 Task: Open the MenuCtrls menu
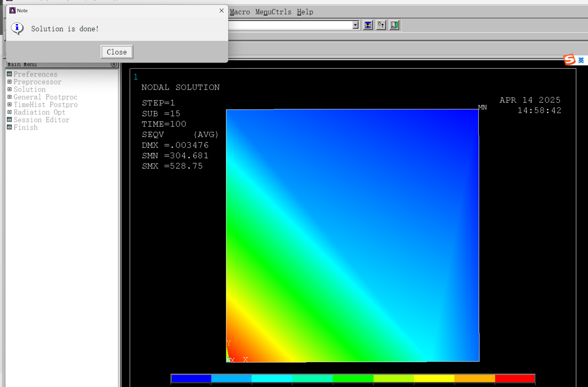click(x=273, y=12)
